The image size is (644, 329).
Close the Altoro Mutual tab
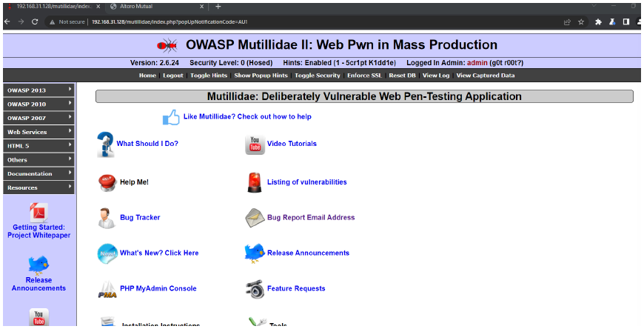point(201,7)
